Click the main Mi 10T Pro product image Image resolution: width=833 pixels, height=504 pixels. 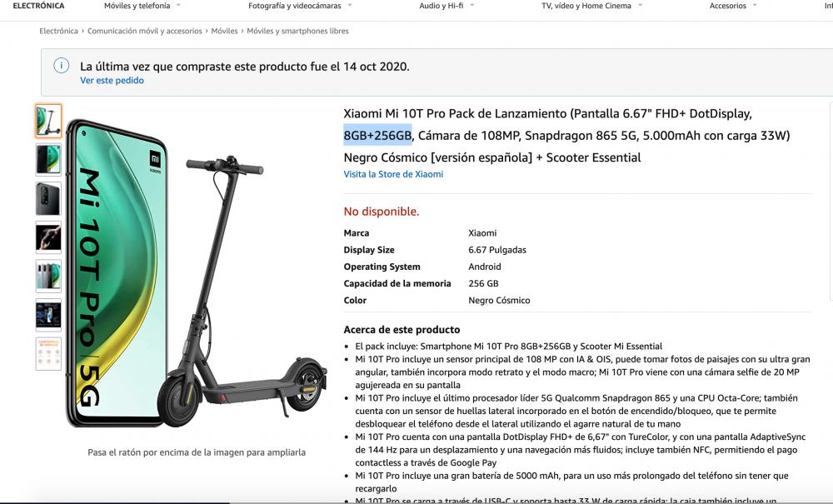tap(196, 273)
